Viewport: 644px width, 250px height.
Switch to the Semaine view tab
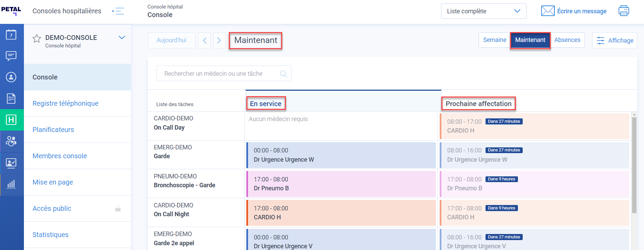pos(494,40)
